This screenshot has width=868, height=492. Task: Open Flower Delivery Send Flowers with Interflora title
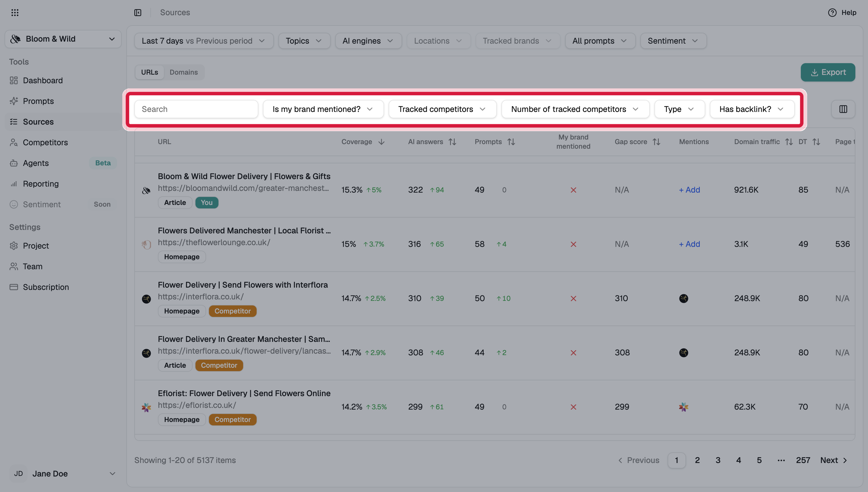(243, 285)
